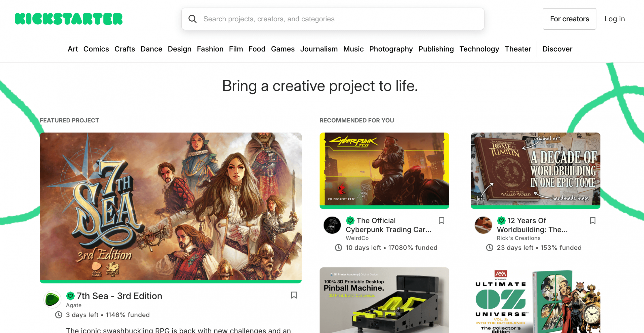Bookmark the Official Cyberpunk Trading Card project

click(441, 221)
